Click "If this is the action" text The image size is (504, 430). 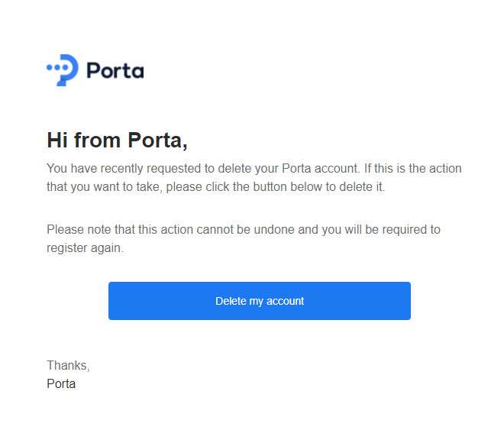(412, 168)
